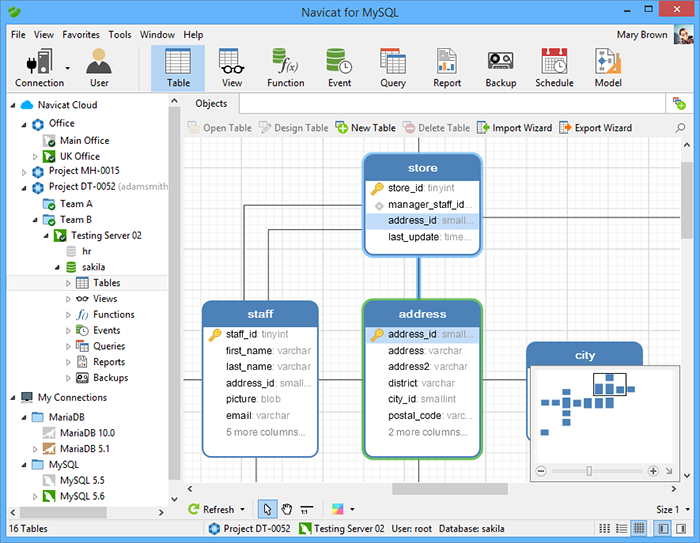Open the View toolbar icon

point(232,68)
